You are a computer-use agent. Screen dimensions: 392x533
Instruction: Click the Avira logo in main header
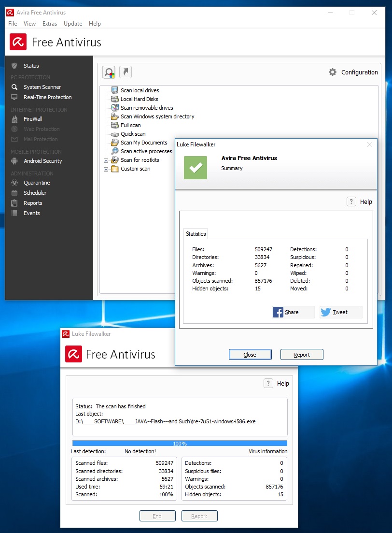point(18,42)
